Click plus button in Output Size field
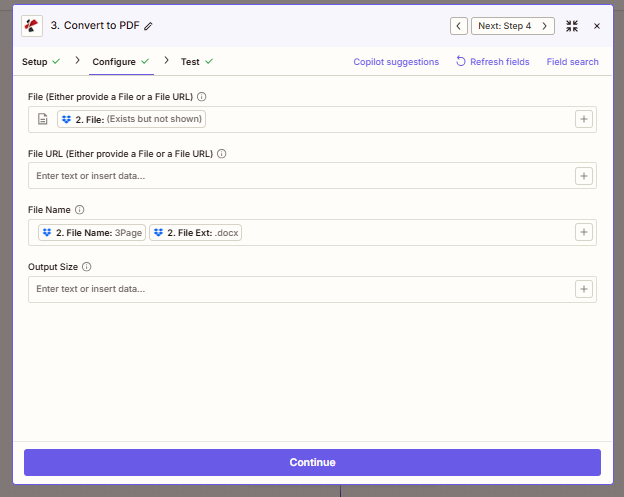Screen dimensions: 624x497 click(584, 289)
